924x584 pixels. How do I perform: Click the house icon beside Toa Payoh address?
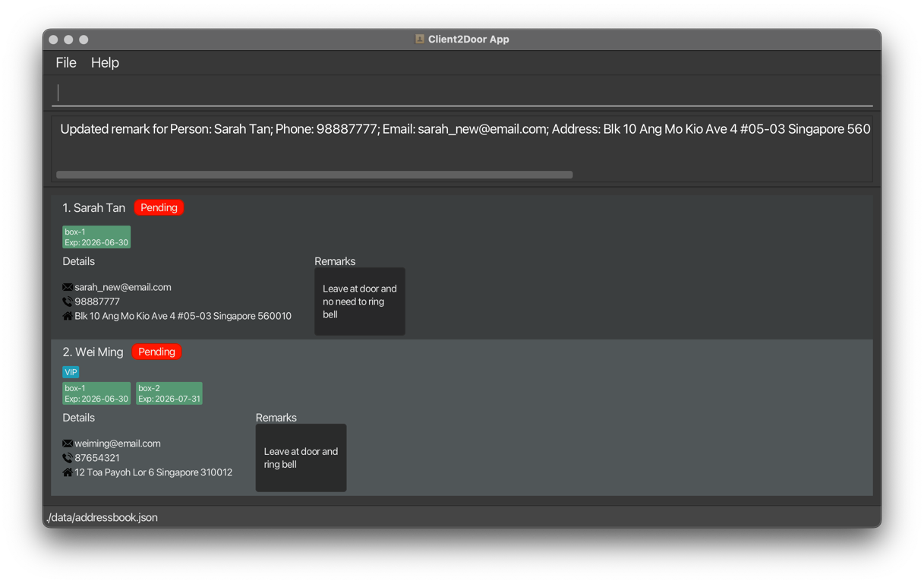coord(68,472)
